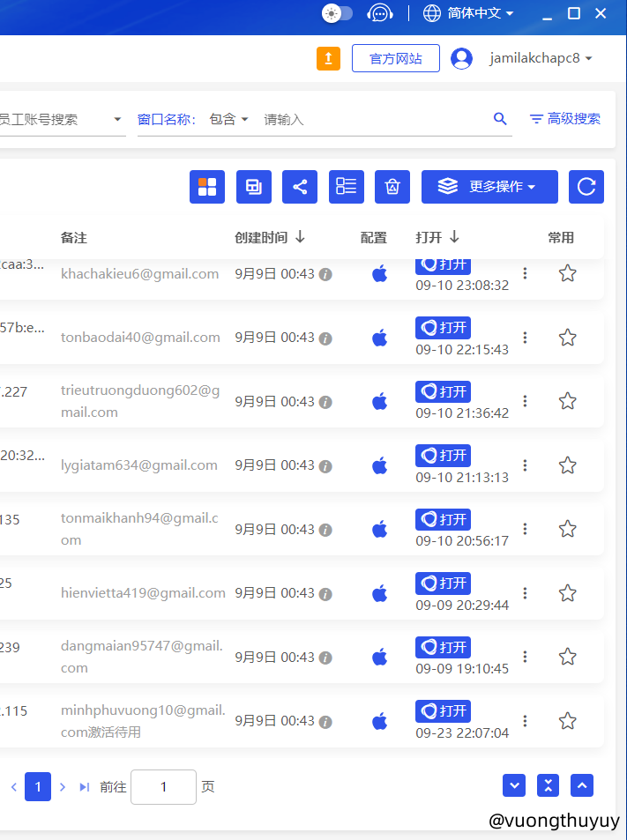Click the 官方网站 button

click(395, 59)
